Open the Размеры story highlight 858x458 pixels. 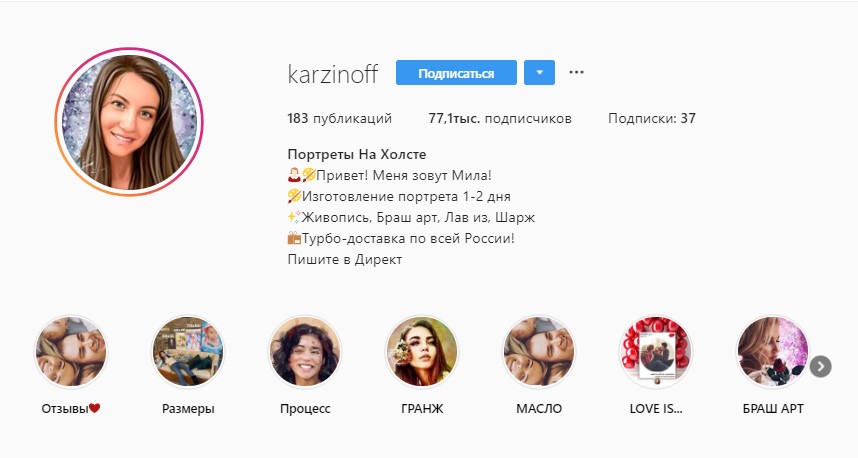188,351
